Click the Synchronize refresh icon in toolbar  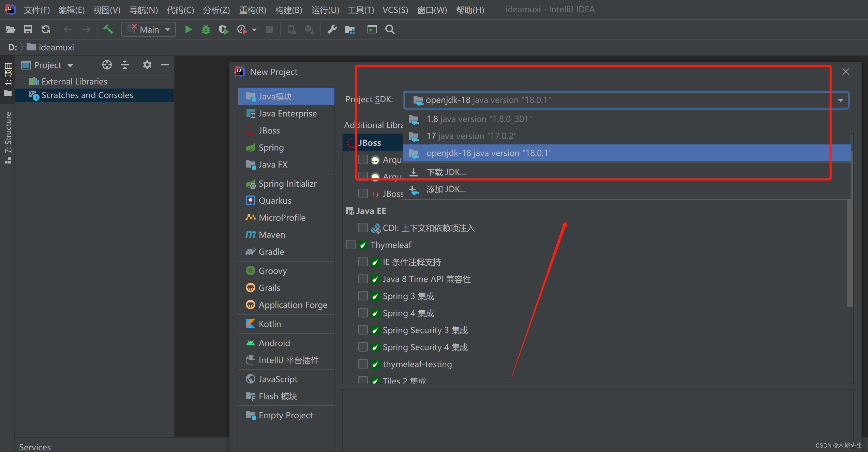pos(46,30)
